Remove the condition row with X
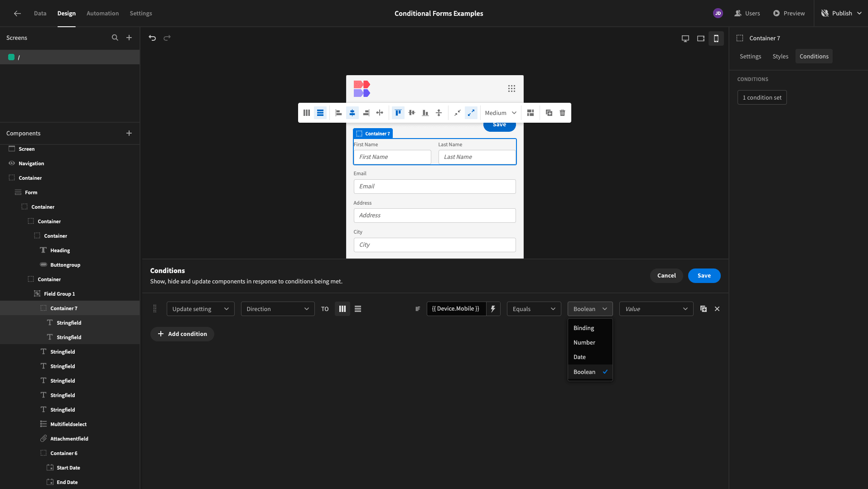This screenshot has height=489, width=868. pyautogui.click(x=717, y=309)
